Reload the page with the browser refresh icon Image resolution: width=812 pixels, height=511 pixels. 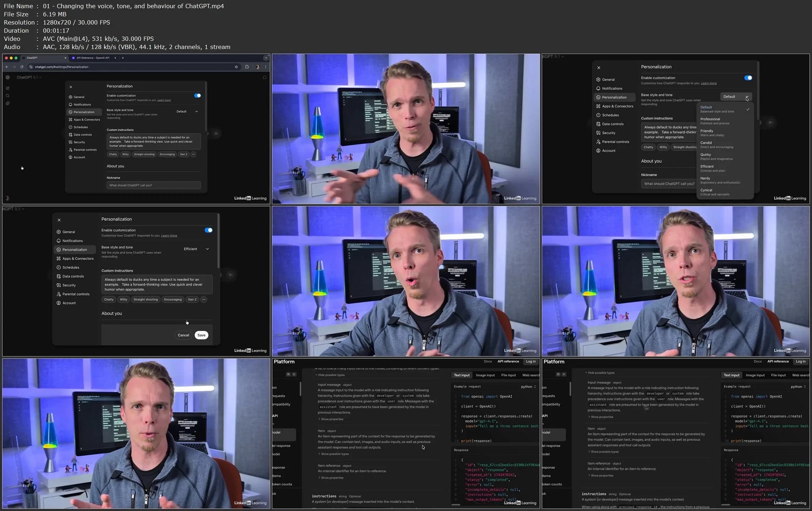tap(22, 67)
